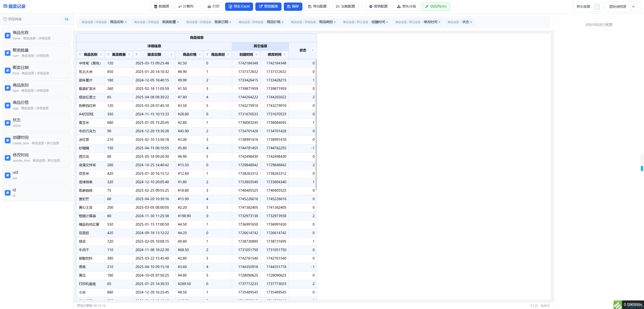Remove the 商品价格 column tag
Screen dimensions: 644x309
click(x=283, y=22)
